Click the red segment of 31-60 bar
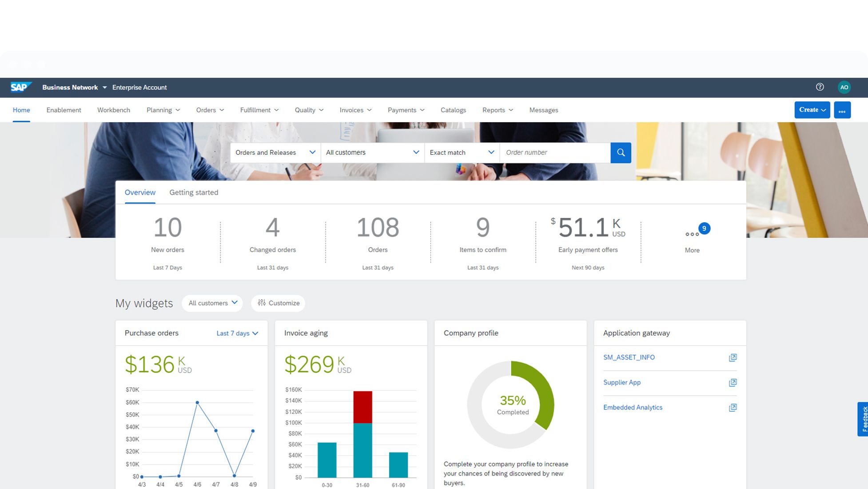Image resolution: width=868 pixels, height=489 pixels. click(x=362, y=407)
